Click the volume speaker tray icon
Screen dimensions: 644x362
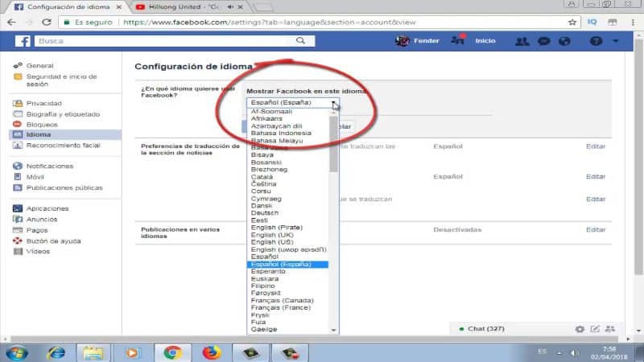click(575, 352)
